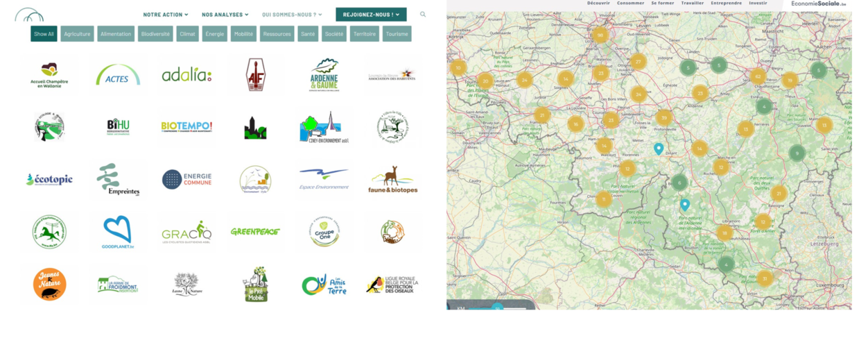Filter members by Territoire
Image resolution: width=868 pixels, height=345 pixels.
[365, 34]
